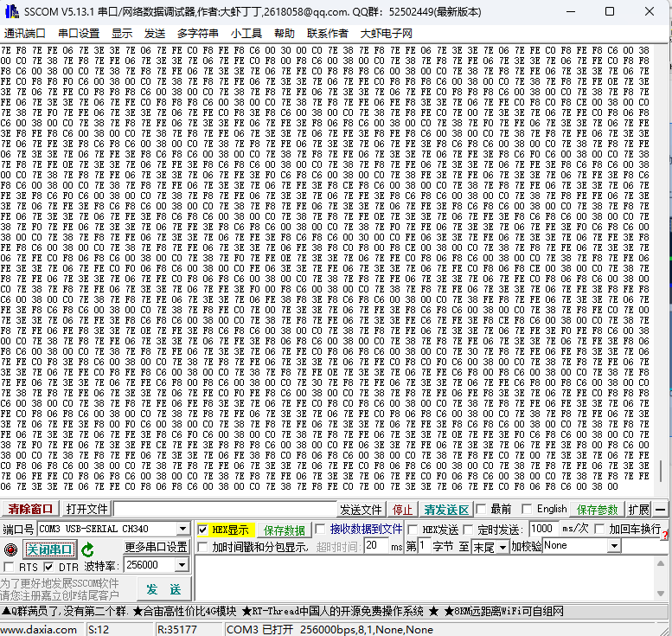Expand the baud rate 256000 dropdown
This screenshot has width=672, height=636.
click(182, 565)
